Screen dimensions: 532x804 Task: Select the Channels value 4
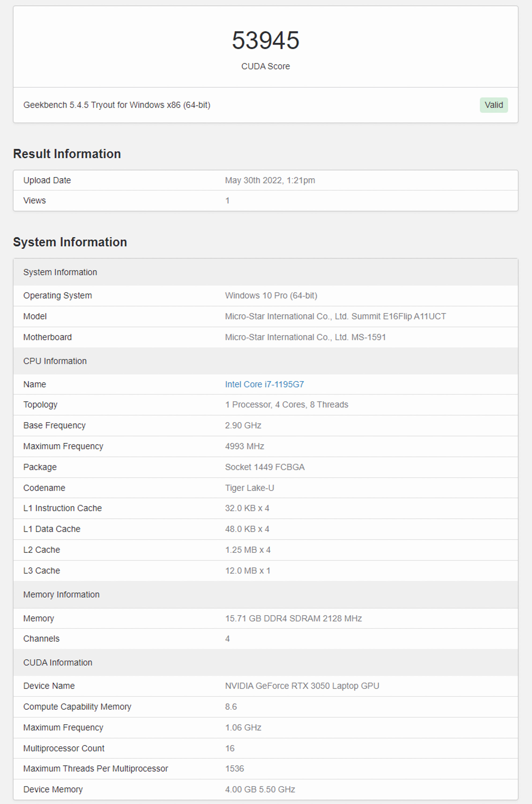click(227, 638)
